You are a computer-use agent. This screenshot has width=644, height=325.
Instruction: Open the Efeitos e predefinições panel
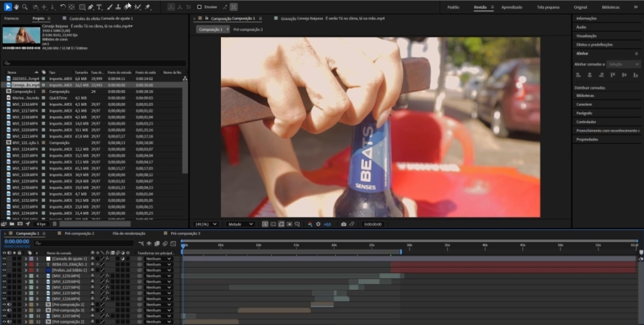click(x=594, y=44)
